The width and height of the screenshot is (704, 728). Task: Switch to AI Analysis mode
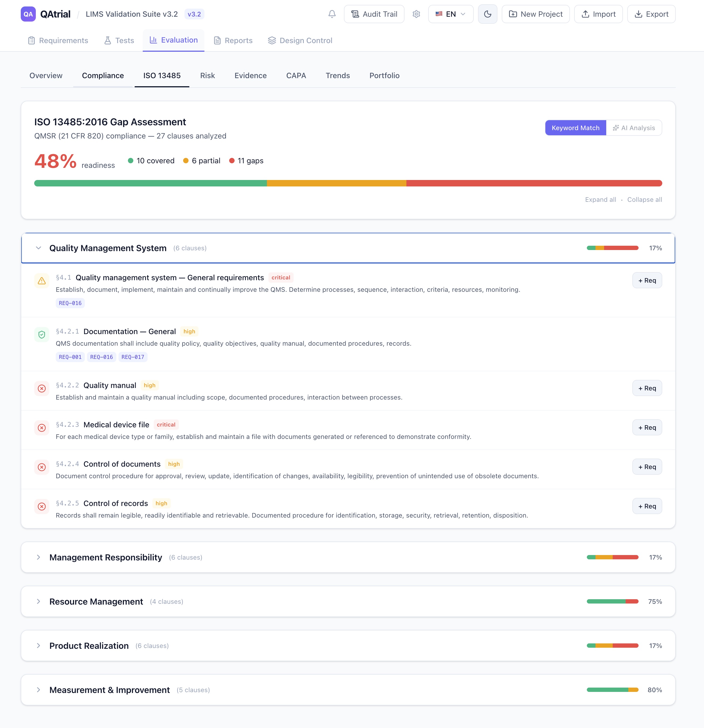[634, 128]
